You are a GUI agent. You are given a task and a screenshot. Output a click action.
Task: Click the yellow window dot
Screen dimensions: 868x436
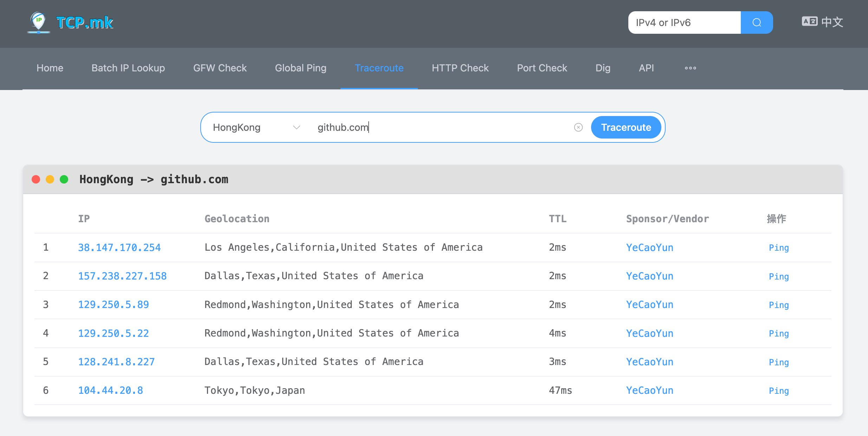50,179
